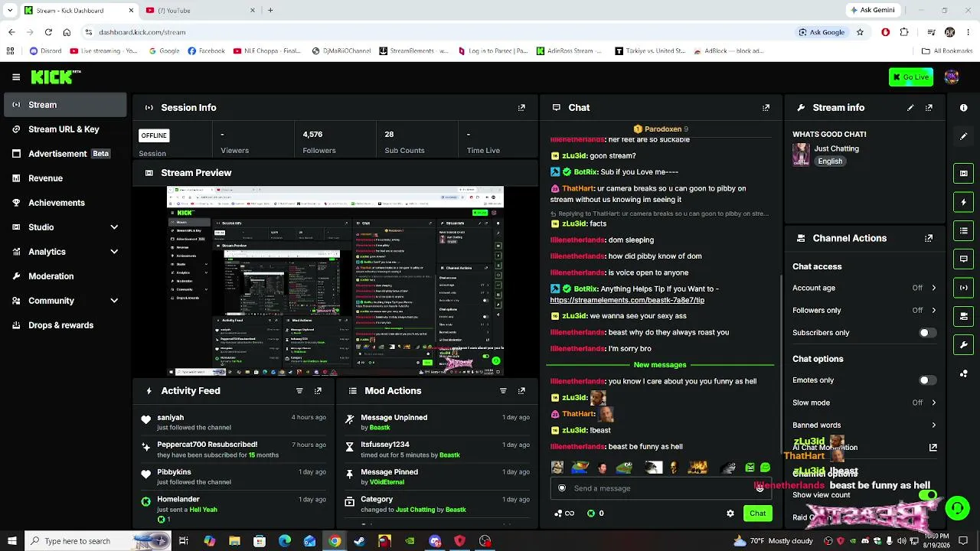
Task: Click the Go Live button
Action: point(911,77)
